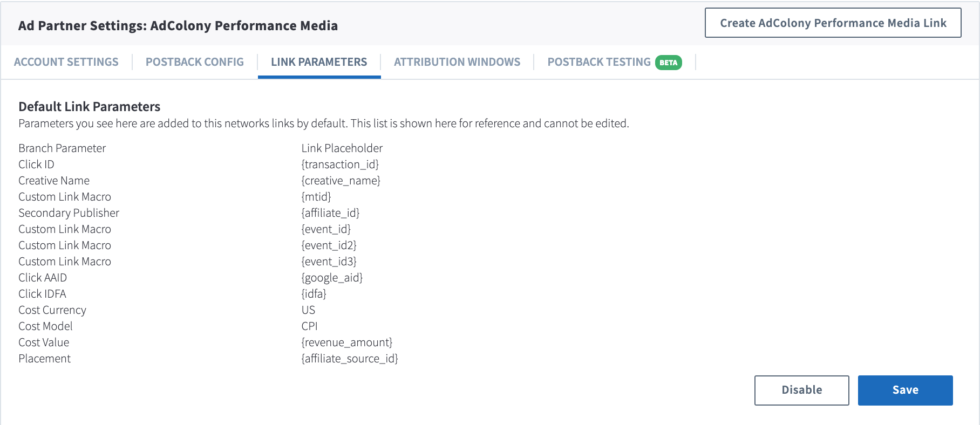
Task: Click Create AdColony Performance Media Link button
Action: 833,23
